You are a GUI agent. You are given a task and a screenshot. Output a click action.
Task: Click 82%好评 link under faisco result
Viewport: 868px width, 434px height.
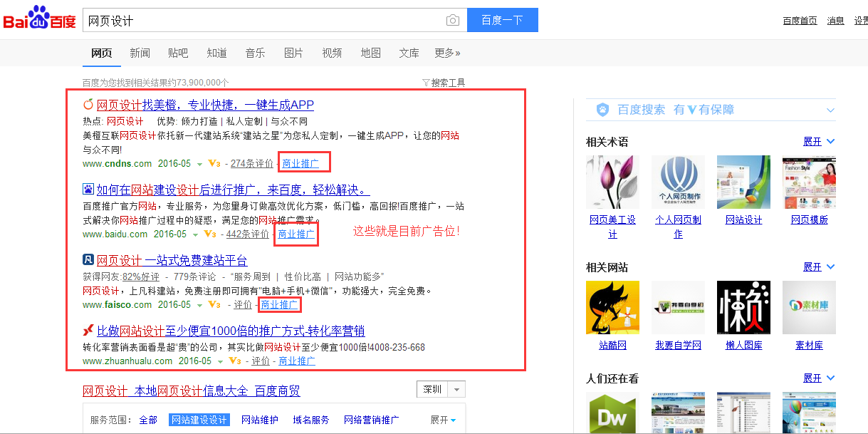click(141, 276)
